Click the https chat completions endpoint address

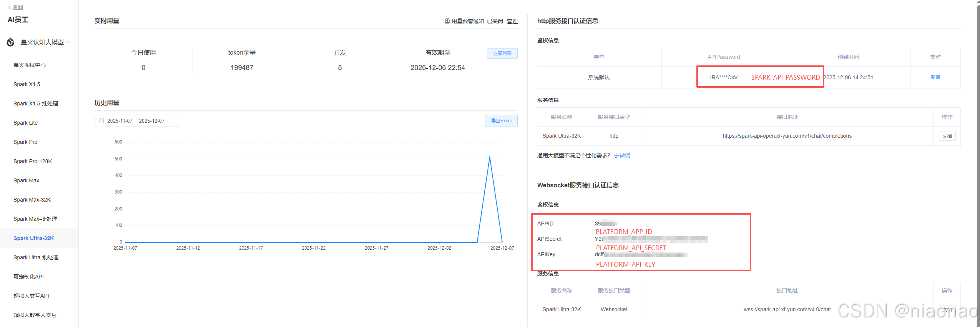point(787,136)
